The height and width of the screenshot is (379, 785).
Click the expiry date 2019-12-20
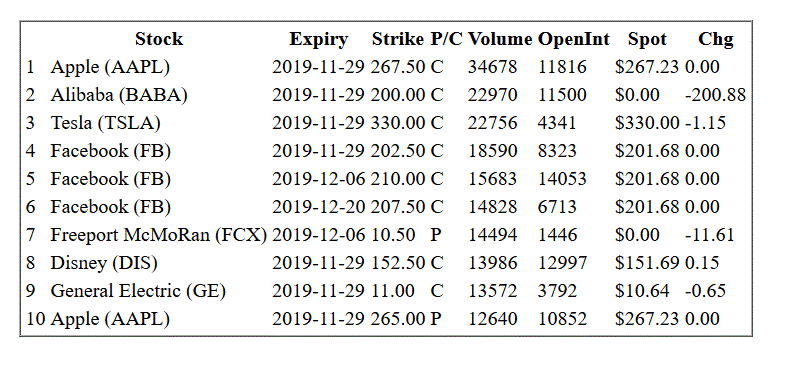pyautogui.click(x=318, y=207)
